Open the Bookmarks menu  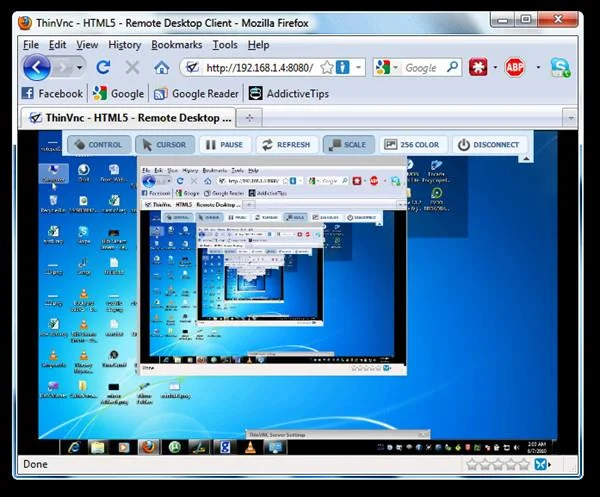[x=176, y=45]
